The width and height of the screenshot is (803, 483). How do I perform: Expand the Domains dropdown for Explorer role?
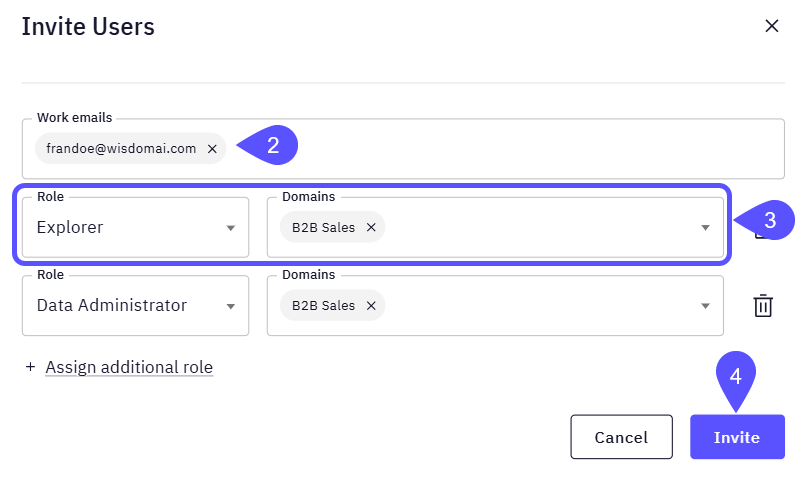coord(706,227)
